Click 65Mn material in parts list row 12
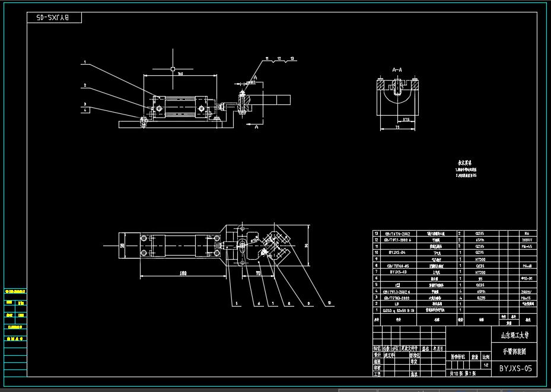Viewport: 551px width, 392px height. pos(481,240)
